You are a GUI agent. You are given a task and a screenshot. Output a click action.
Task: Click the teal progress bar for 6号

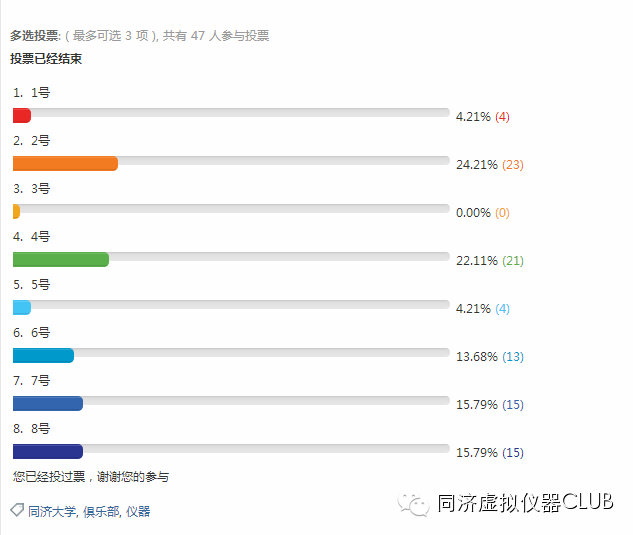[43, 355]
